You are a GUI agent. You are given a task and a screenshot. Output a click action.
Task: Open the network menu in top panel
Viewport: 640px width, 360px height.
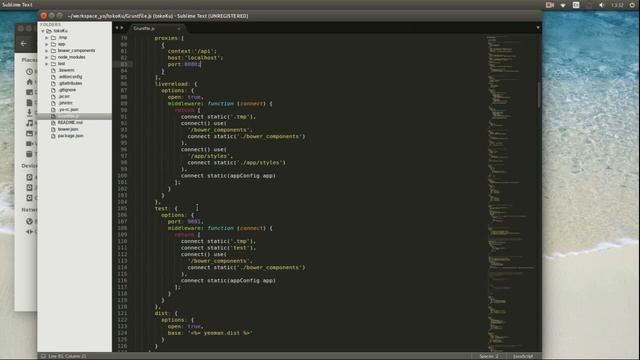tap(563, 5)
